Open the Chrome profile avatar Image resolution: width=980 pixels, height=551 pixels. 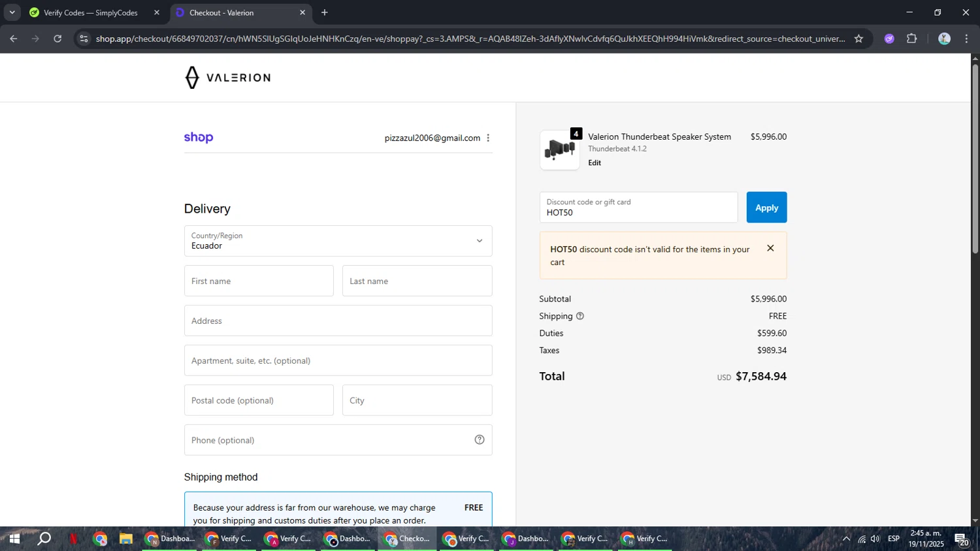pos(944,39)
